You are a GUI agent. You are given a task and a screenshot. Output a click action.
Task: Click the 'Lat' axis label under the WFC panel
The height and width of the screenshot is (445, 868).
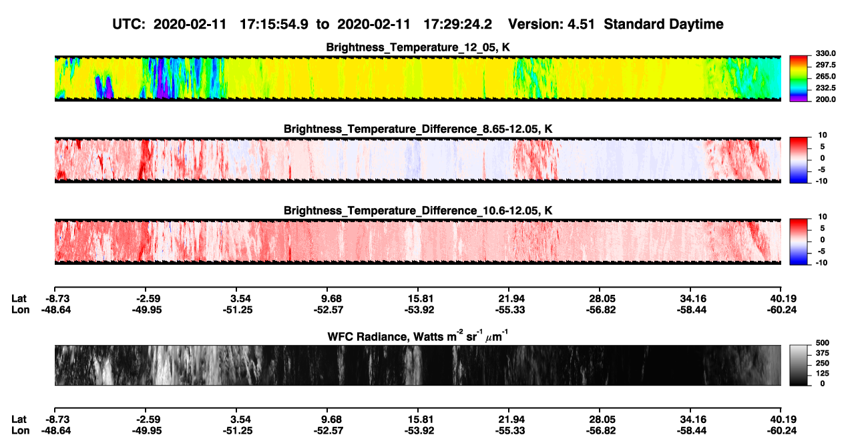19,419
